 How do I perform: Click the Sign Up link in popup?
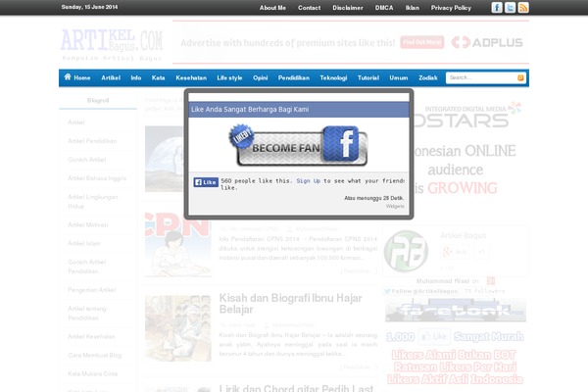[309, 180]
